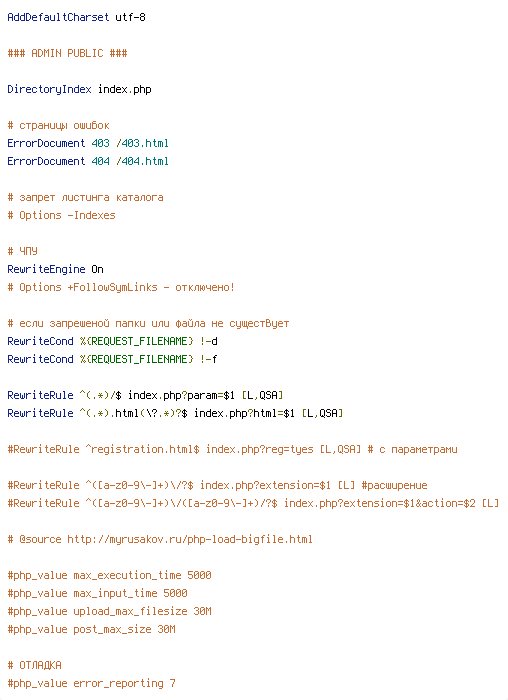Click the RewriteCond line ending with !-f
The width and height of the screenshot is (508, 700).
click(112, 359)
